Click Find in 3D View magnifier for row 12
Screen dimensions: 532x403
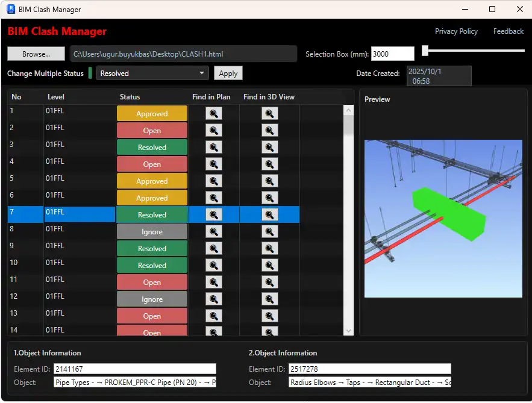click(x=269, y=299)
